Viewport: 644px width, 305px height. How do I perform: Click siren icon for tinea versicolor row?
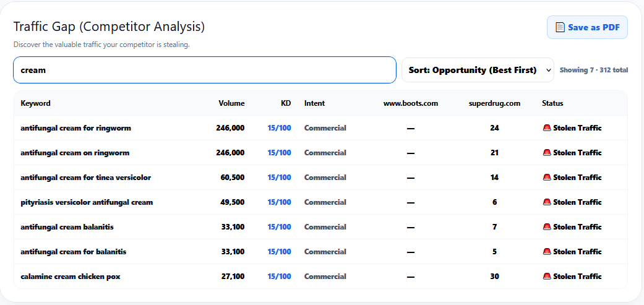tap(547, 178)
